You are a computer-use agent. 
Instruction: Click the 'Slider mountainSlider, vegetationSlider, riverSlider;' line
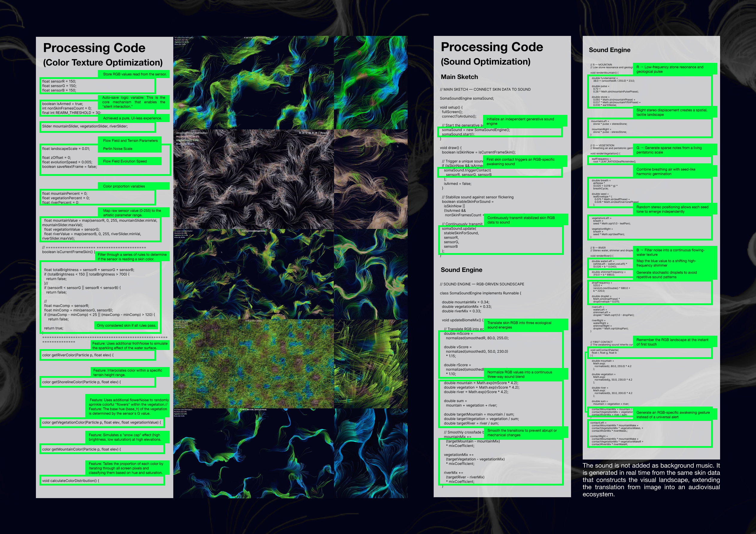coord(85,126)
